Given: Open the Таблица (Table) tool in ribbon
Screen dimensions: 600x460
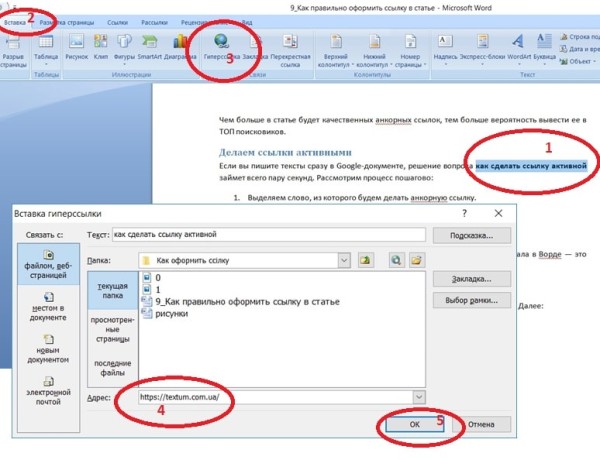Looking at the screenshot, I should tap(46, 47).
